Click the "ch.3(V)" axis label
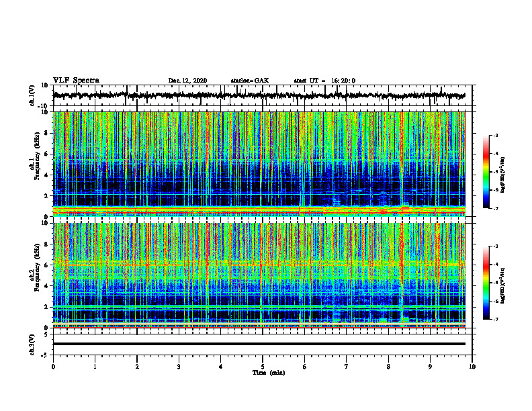532x411 pixels. (x=32, y=345)
